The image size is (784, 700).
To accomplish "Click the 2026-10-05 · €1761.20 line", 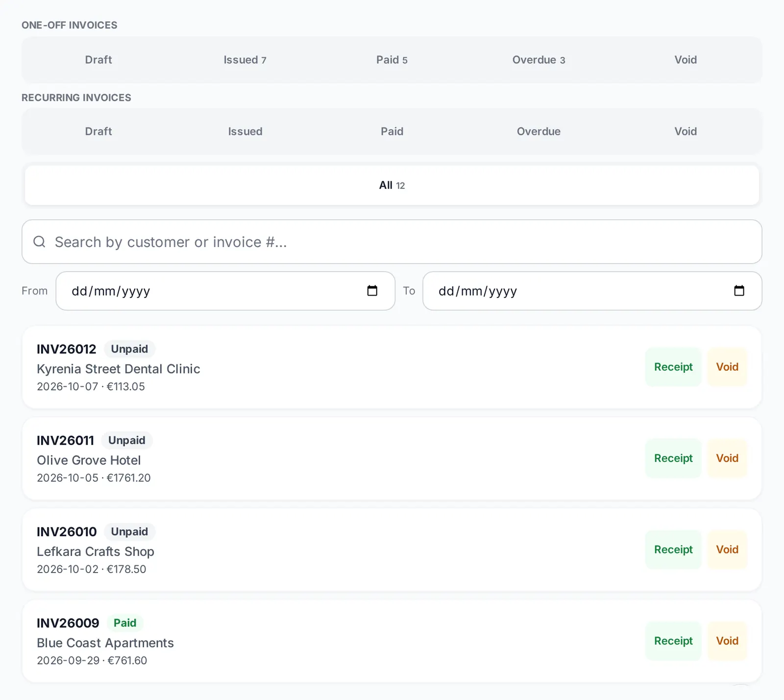I will pyautogui.click(x=94, y=478).
